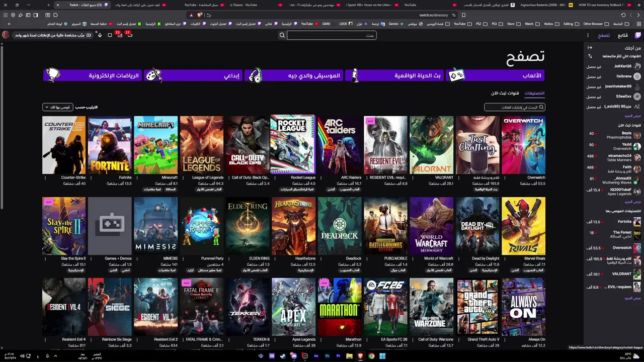Select the categories tab
The height and width of the screenshot is (362, 644).
click(x=534, y=93)
